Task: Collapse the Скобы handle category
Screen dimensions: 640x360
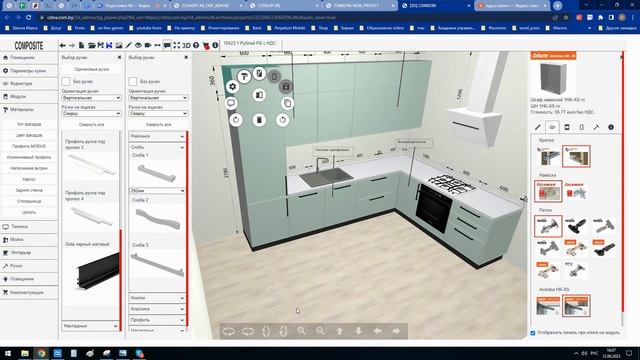Action: 157,147
